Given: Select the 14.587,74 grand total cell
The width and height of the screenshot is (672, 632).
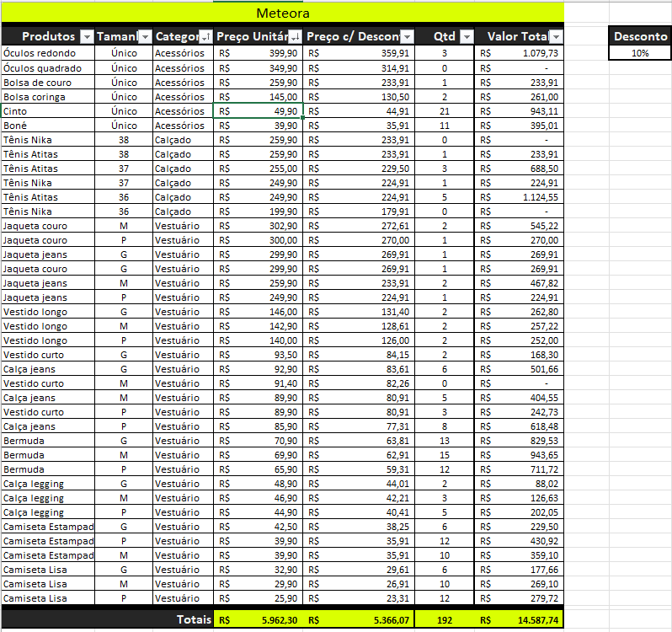Looking at the screenshot, I should tap(519, 619).
